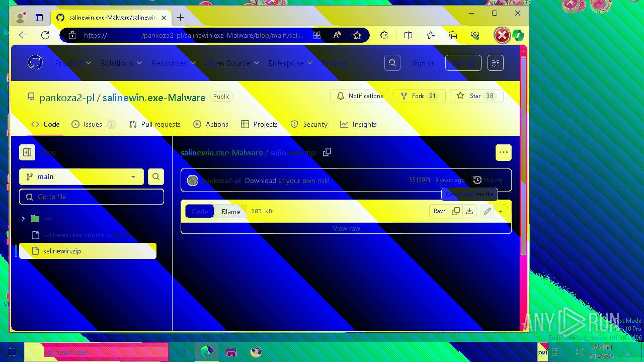Expand the Open Source menu
This screenshot has height=362, width=644.
click(232, 63)
